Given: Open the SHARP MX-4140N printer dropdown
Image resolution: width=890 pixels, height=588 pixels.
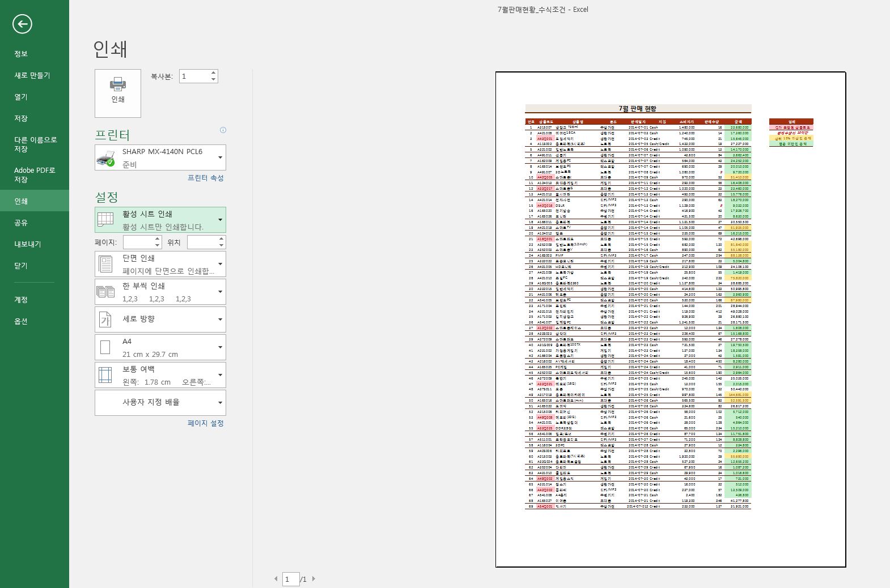Looking at the screenshot, I should pyautogui.click(x=160, y=157).
